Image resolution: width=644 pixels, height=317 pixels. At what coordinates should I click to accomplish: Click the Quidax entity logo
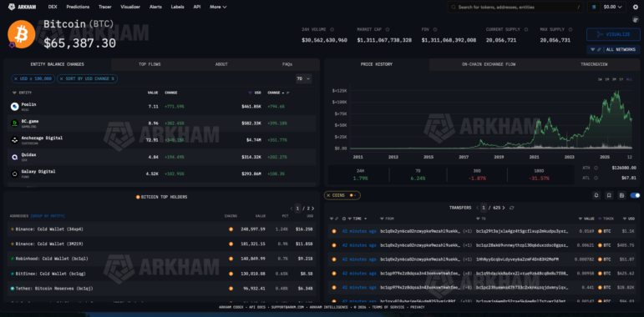coord(15,157)
